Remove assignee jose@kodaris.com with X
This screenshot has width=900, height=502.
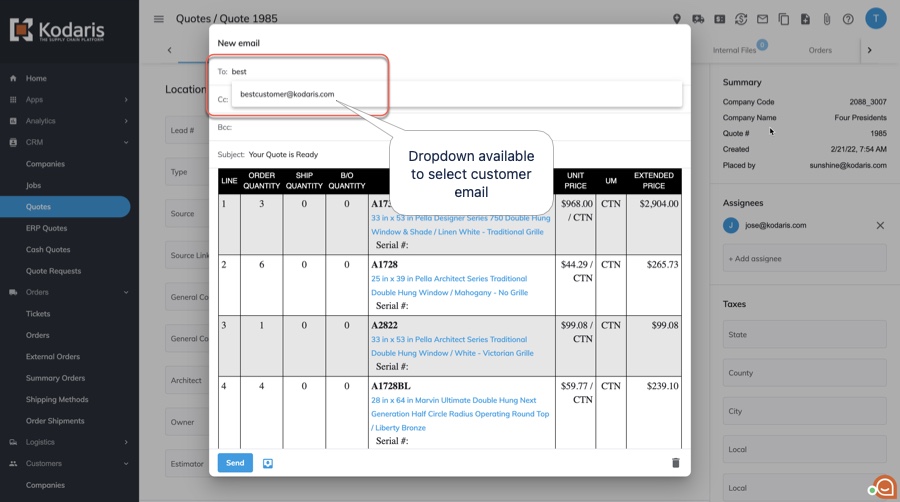pos(880,225)
